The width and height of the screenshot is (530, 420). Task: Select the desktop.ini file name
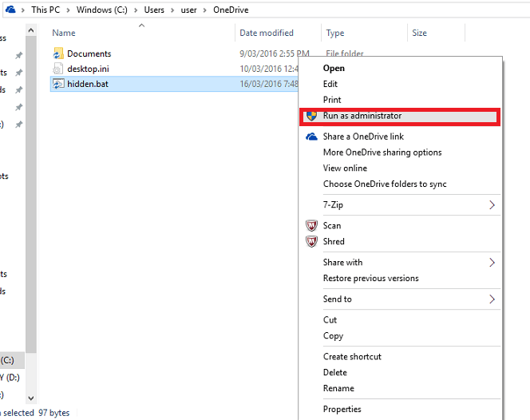[x=88, y=69]
